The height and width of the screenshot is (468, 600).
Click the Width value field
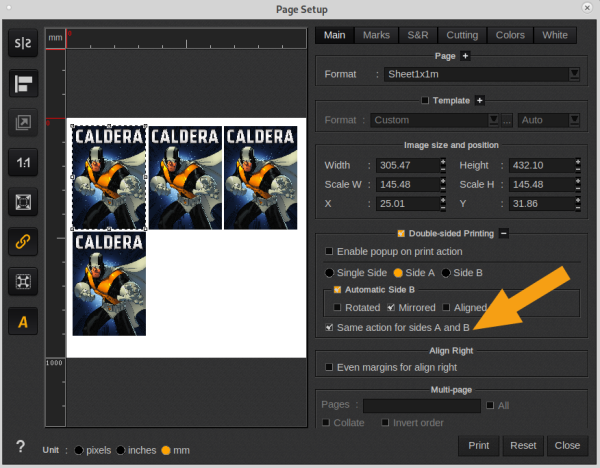point(407,165)
